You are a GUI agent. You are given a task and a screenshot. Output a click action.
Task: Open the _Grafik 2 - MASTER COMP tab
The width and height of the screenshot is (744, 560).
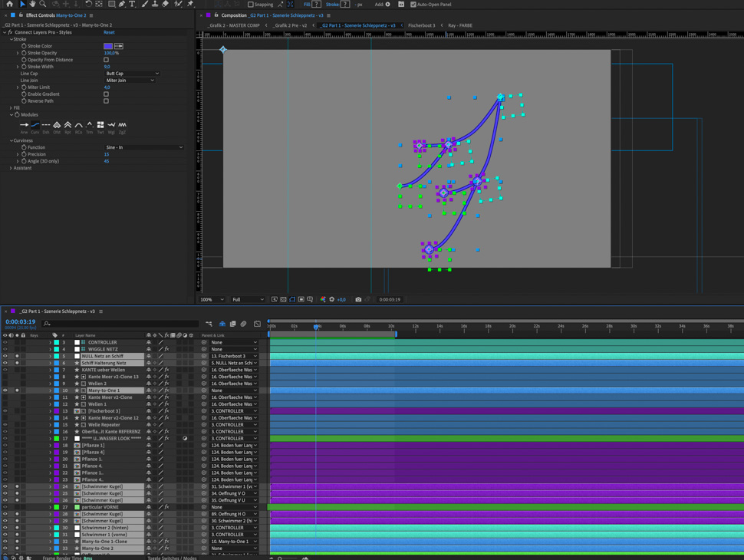pos(234,25)
